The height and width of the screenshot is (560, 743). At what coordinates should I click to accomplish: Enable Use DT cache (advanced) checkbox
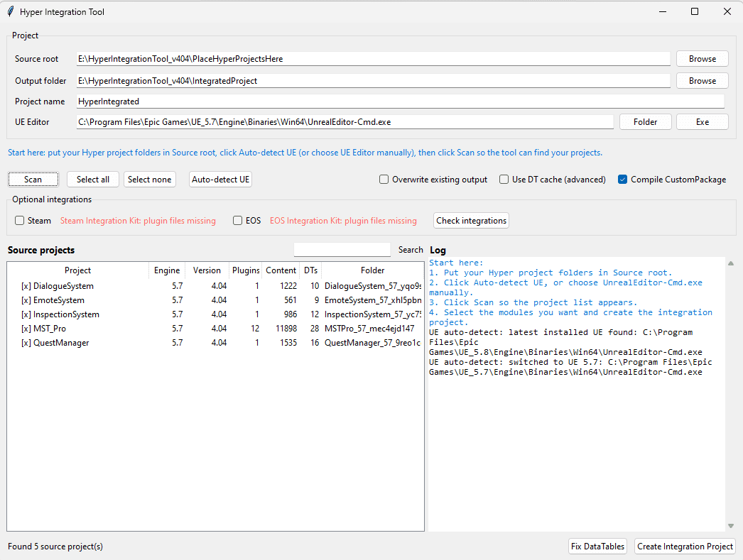click(504, 180)
